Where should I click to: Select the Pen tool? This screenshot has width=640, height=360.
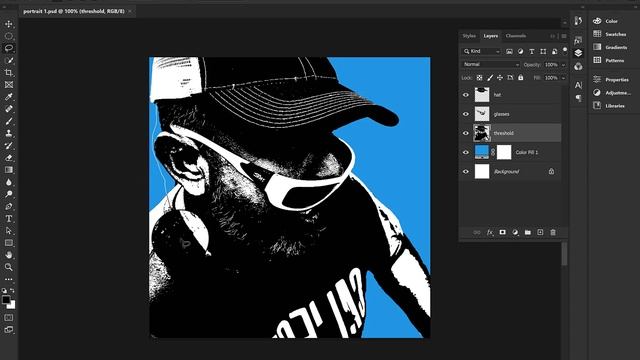tap(9, 207)
